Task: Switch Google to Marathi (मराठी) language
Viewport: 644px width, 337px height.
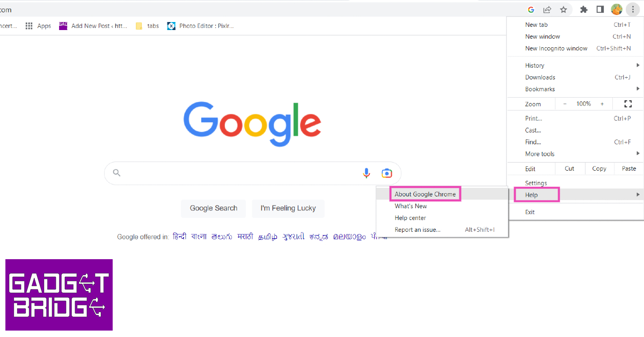Action: pos(245,237)
